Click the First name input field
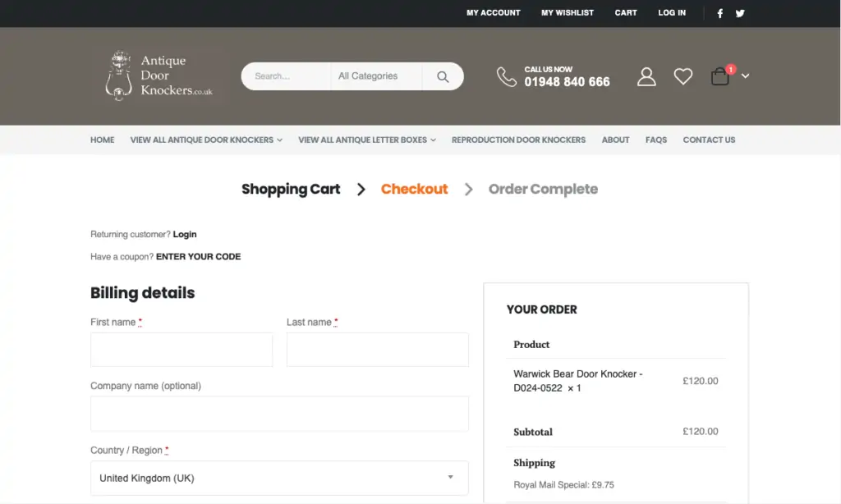 [182, 350]
